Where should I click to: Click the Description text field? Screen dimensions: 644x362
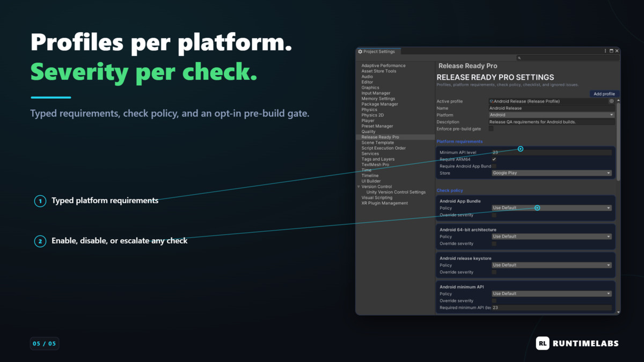point(552,122)
